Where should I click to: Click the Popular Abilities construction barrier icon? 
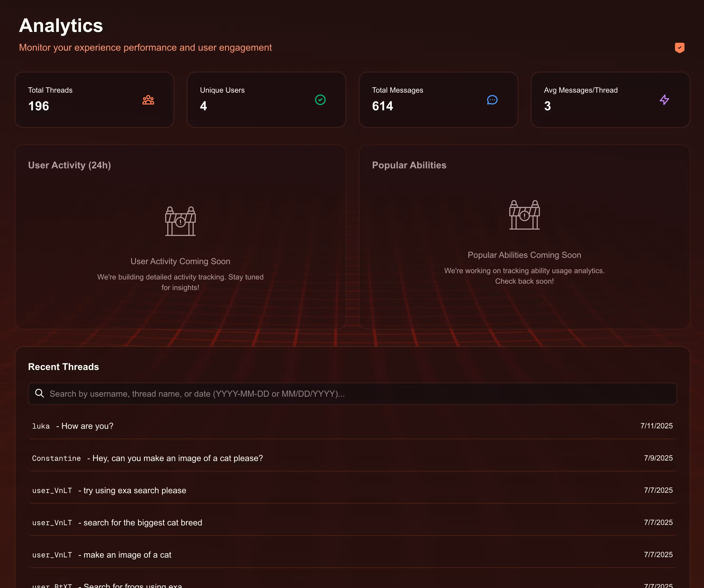coord(524,215)
